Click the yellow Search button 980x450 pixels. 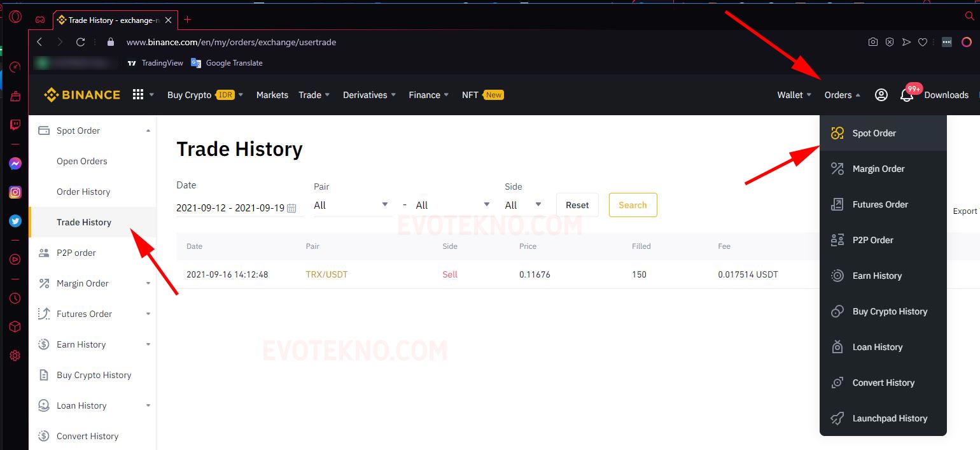(633, 205)
